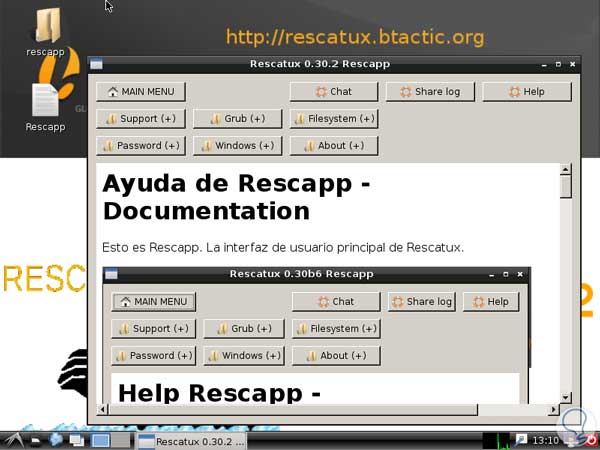Click MAIN MENU in embedded Rescatux 0.30b6 image

tap(153, 302)
